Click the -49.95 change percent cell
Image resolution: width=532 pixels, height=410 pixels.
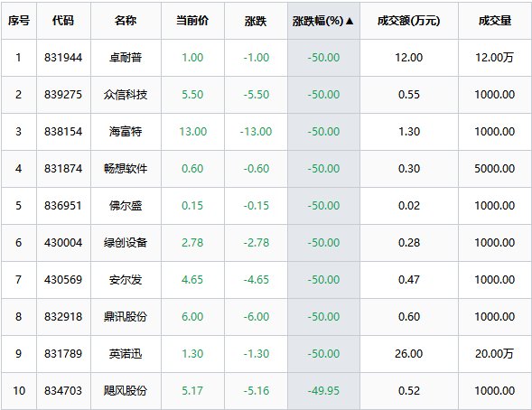coord(323,391)
